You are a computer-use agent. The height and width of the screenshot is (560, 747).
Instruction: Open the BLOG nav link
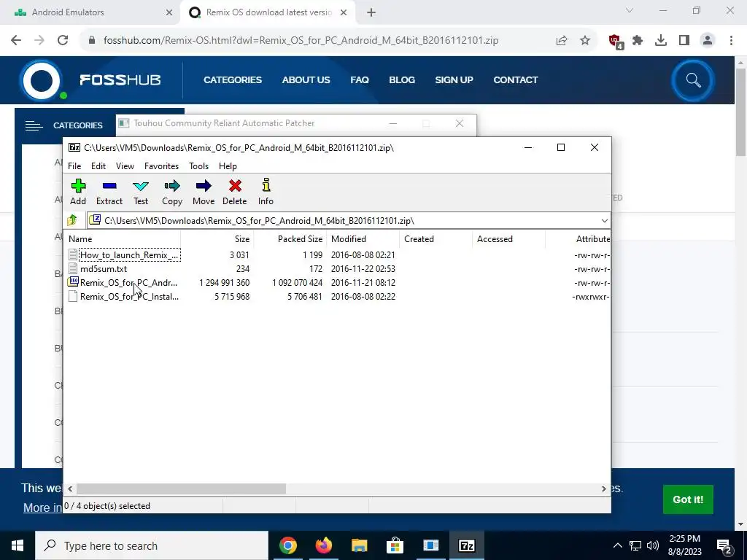pyautogui.click(x=402, y=80)
